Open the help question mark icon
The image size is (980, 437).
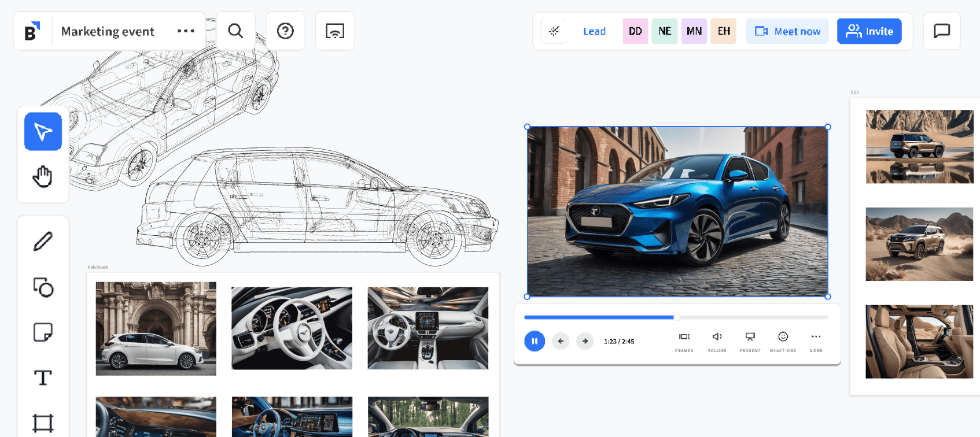[x=285, y=31]
